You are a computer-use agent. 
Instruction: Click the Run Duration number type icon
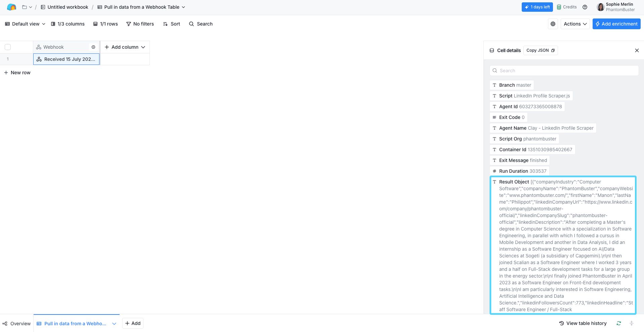point(495,171)
